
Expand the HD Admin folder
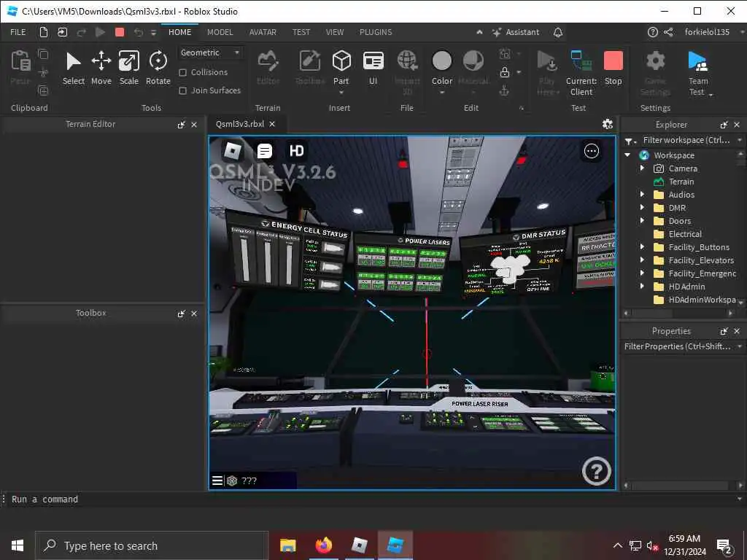tap(642, 286)
